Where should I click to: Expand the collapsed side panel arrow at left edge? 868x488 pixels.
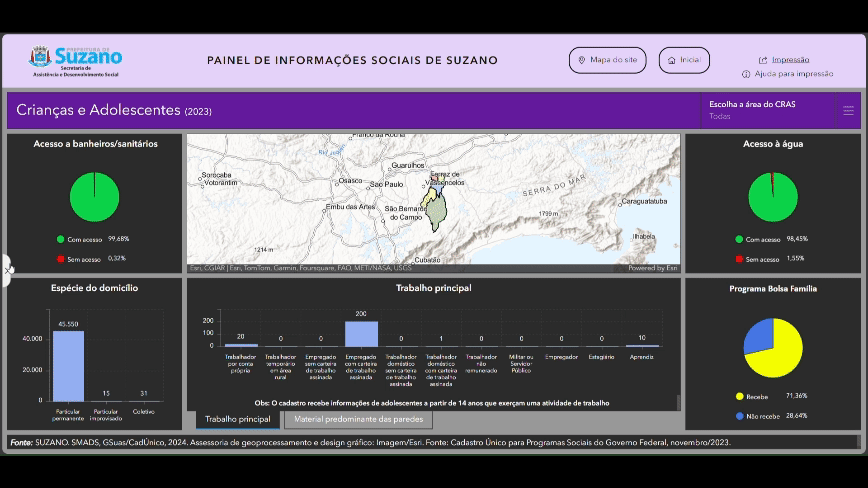pyautogui.click(x=8, y=269)
